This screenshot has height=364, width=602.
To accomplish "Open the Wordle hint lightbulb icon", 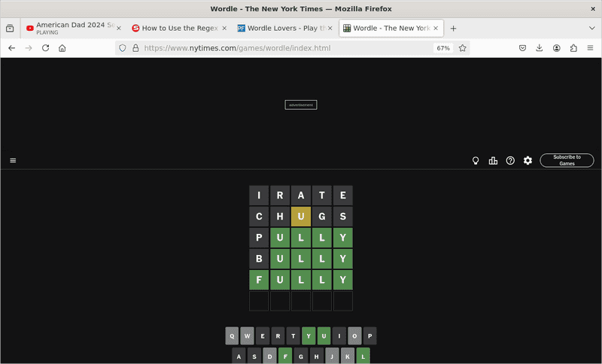I will [x=476, y=161].
